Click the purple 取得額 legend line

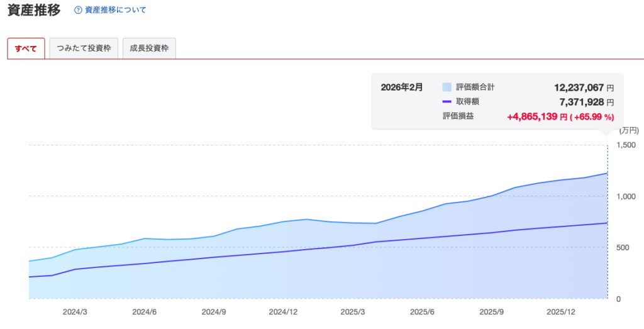[x=447, y=101]
